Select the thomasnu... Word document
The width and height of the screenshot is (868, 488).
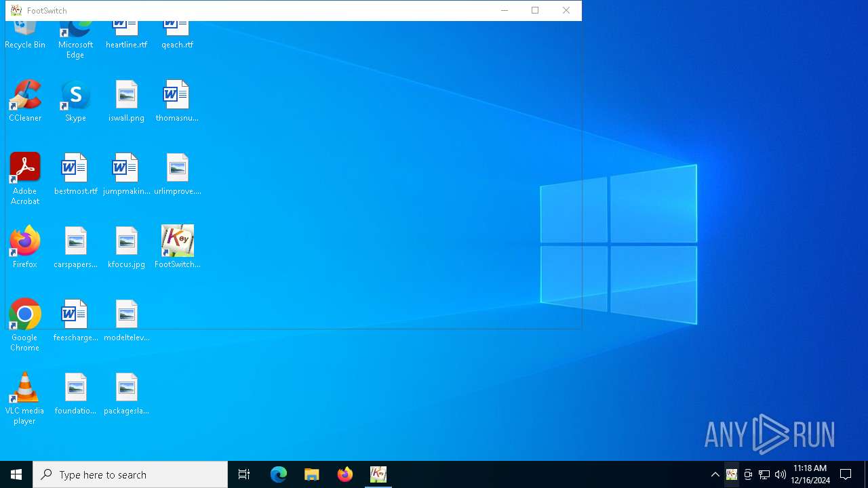point(177,101)
